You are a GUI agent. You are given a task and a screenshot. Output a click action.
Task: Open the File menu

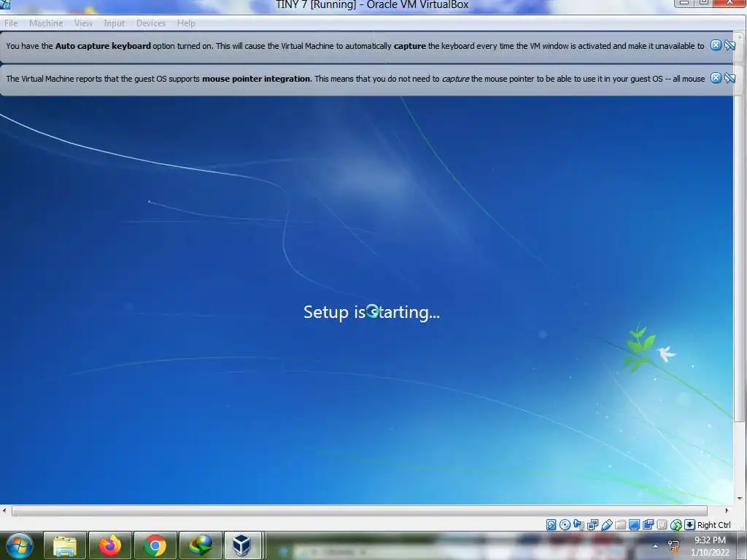(11, 23)
